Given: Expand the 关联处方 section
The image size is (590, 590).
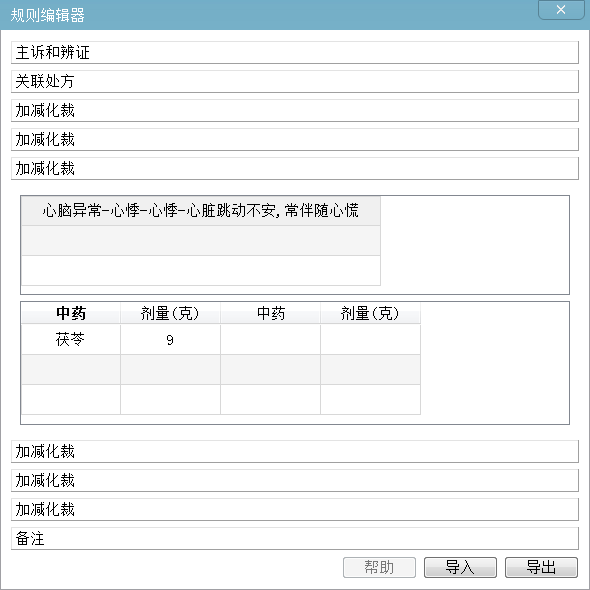Looking at the screenshot, I should tap(295, 82).
